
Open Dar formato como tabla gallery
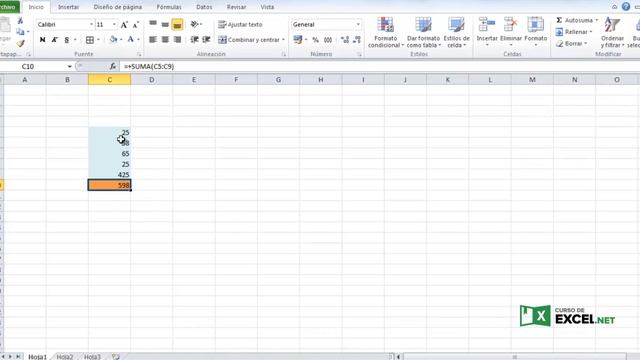tap(423, 33)
